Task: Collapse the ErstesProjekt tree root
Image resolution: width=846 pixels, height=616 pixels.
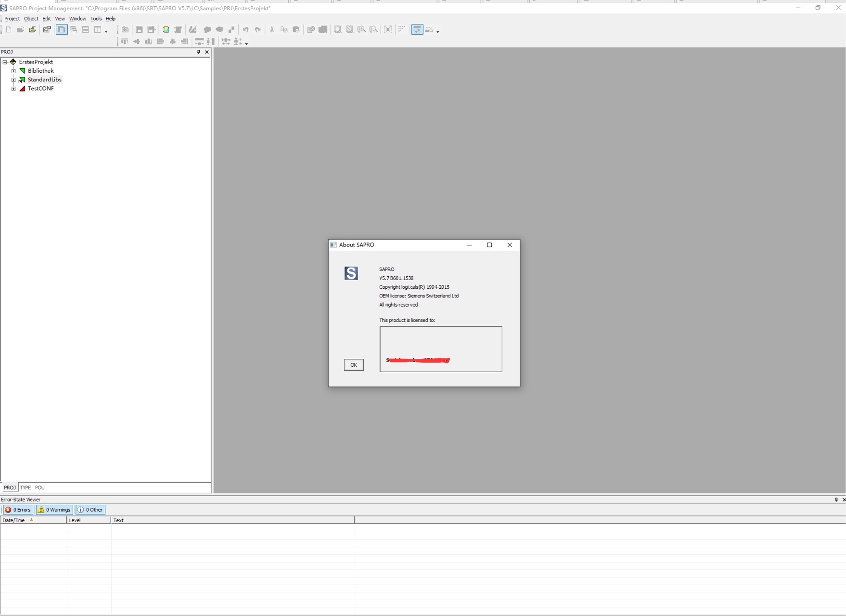Action: [5, 62]
